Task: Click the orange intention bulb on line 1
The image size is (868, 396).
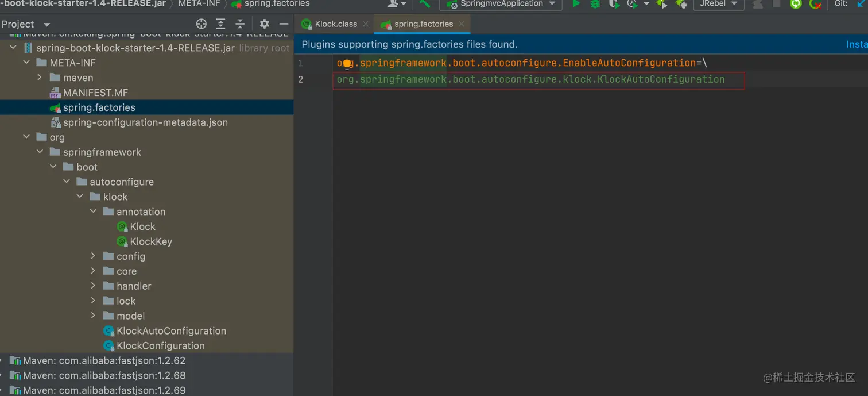Action: 347,64
